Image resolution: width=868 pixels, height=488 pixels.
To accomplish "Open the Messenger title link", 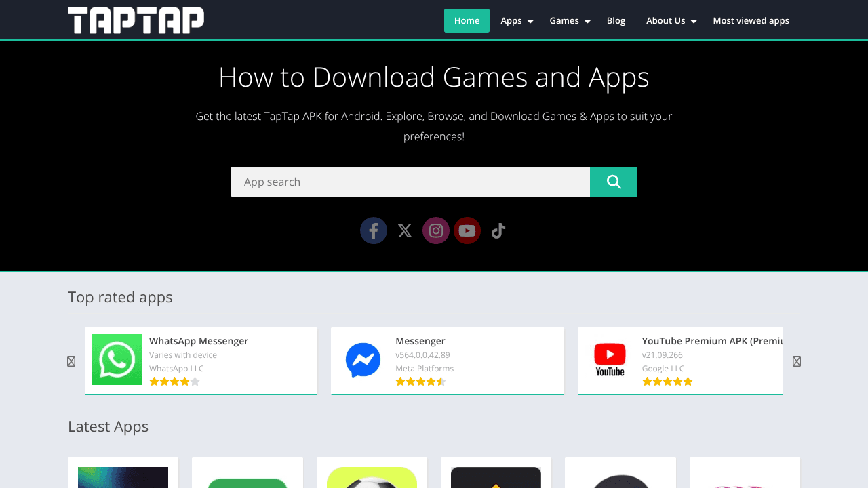I will pos(420,341).
